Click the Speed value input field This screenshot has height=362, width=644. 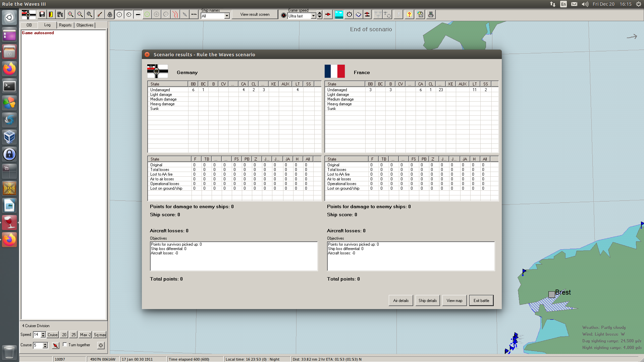(36, 335)
